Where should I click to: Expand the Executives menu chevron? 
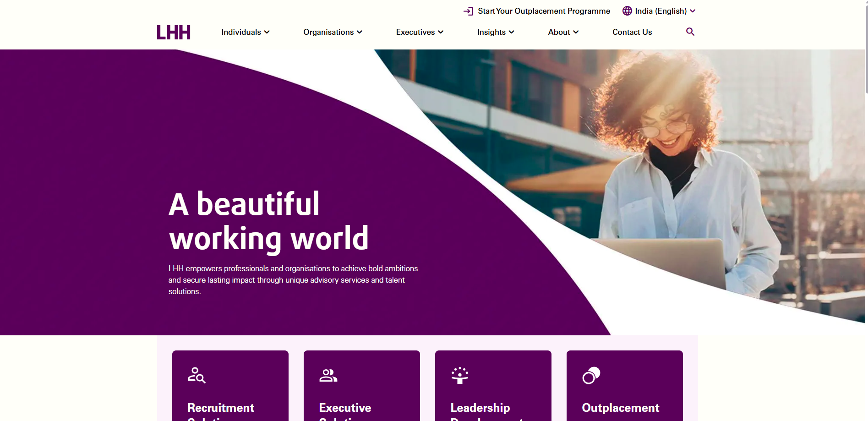coord(441,32)
